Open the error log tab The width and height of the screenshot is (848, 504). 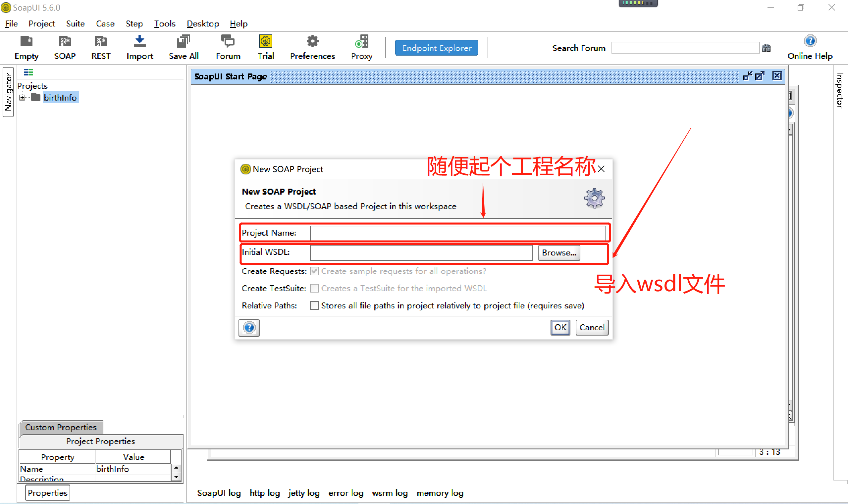(x=345, y=493)
